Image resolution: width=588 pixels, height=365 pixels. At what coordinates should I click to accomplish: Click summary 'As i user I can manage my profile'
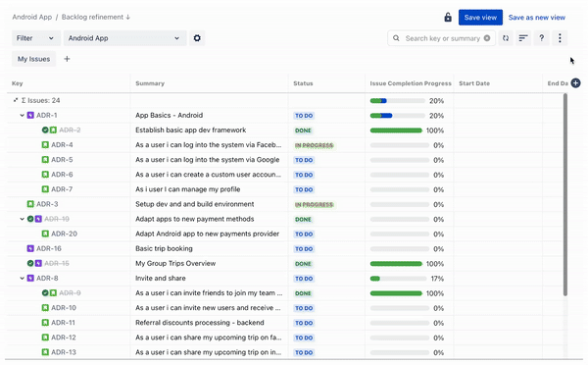tap(188, 189)
